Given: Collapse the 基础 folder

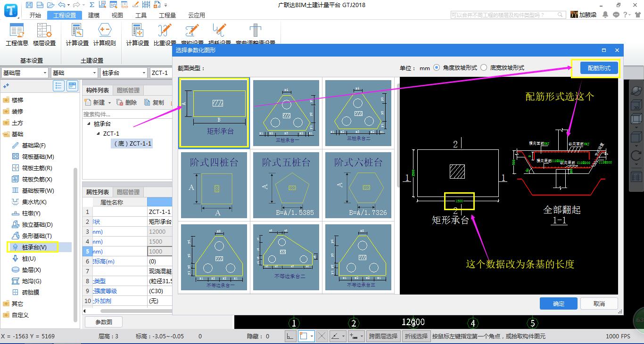Looking at the screenshot, I should tap(6, 134).
